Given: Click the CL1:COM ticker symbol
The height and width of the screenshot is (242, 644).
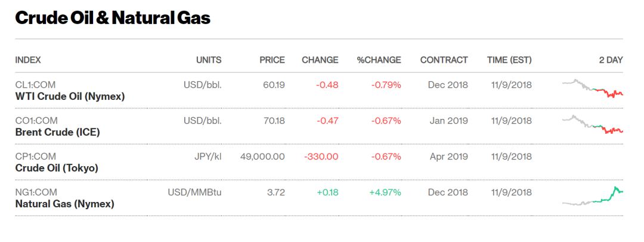Looking at the screenshot, I should click(x=35, y=85).
